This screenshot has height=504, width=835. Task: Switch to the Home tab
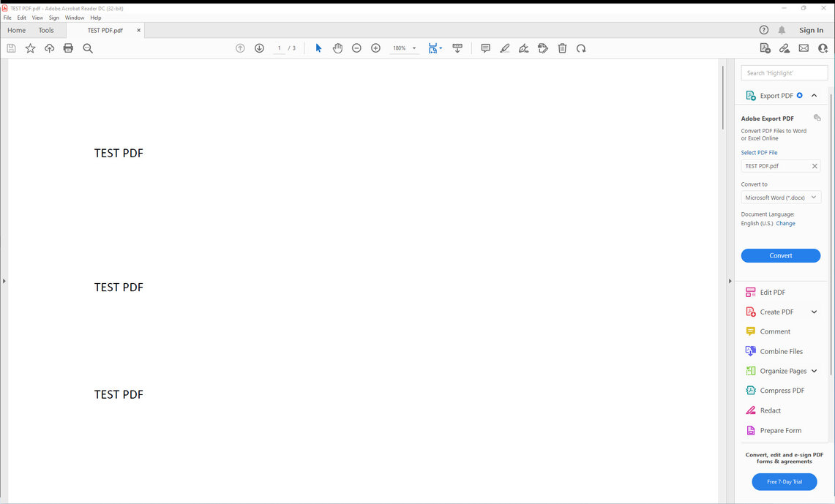point(17,30)
